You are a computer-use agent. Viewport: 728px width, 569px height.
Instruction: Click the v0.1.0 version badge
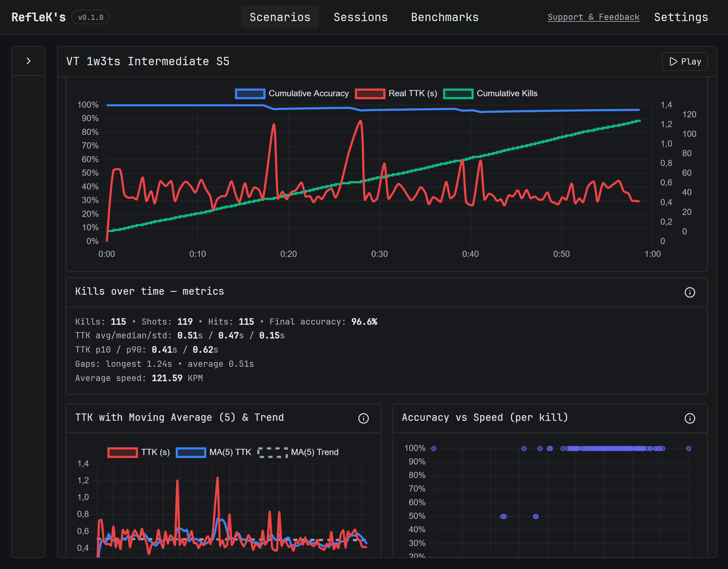tap(91, 17)
